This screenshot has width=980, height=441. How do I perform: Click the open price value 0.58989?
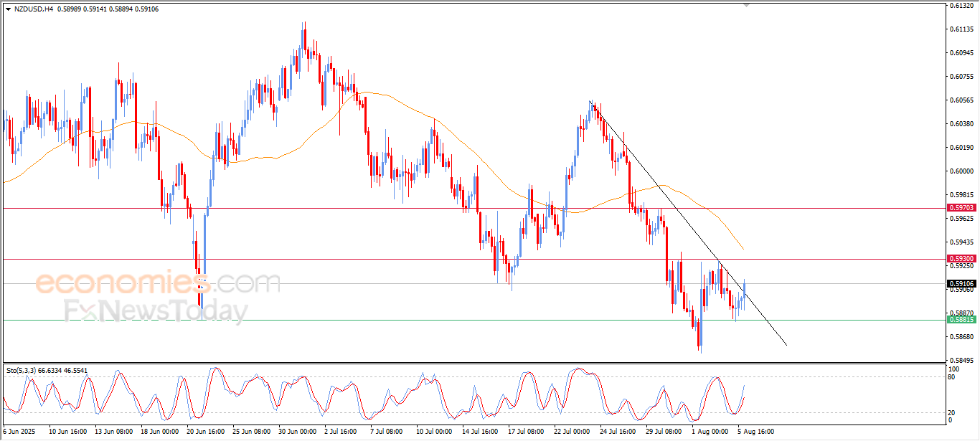[x=70, y=9]
